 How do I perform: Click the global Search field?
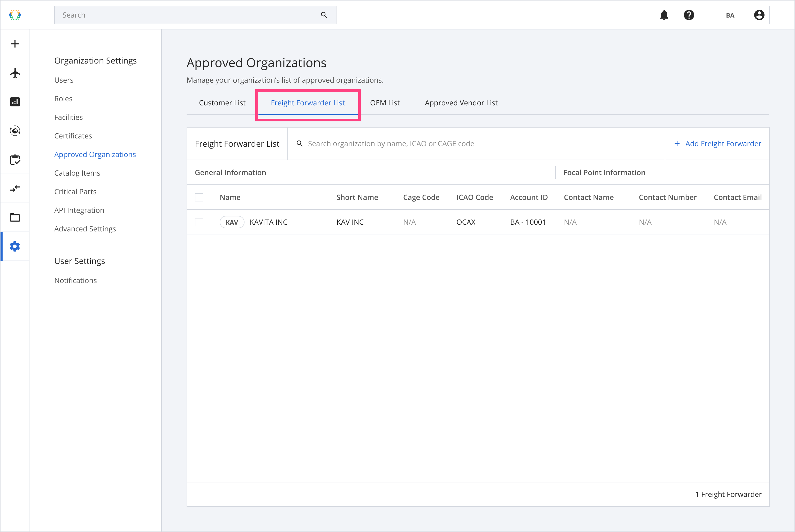195,15
